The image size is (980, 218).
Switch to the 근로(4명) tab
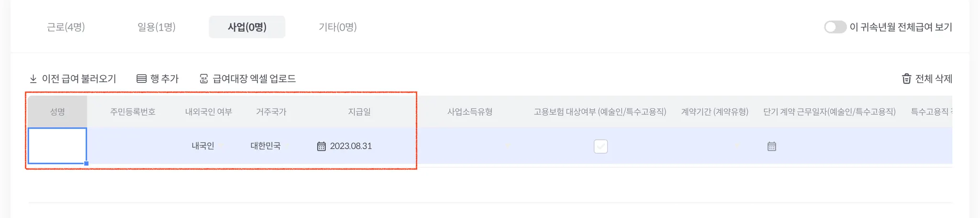pos(66,27)
